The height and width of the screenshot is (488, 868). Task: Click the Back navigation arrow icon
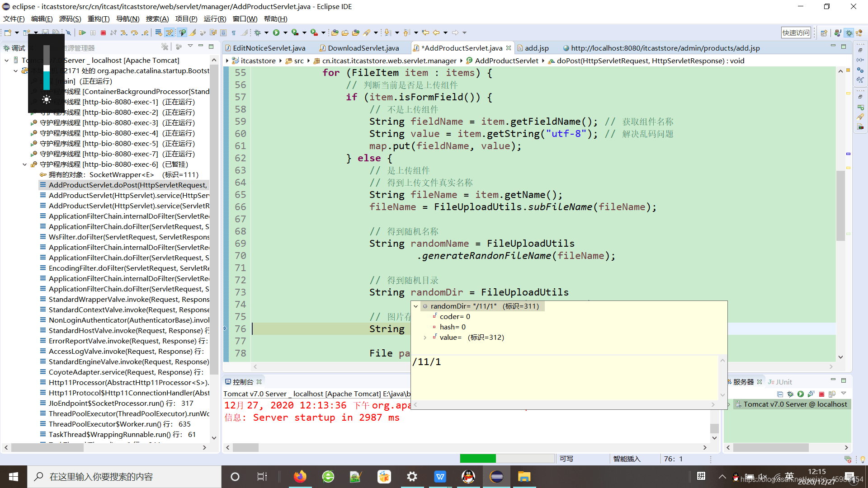(436, 33)
